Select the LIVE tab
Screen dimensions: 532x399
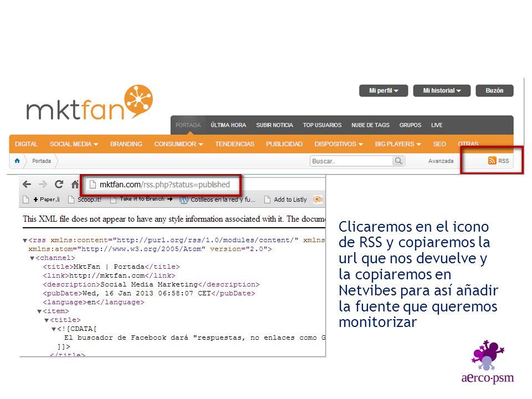437,125
